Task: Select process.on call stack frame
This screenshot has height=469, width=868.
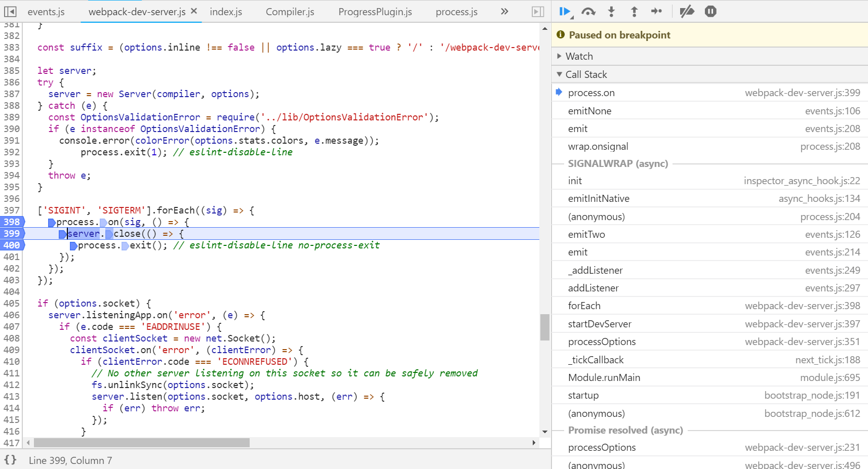Action: [x=709, y=93]
